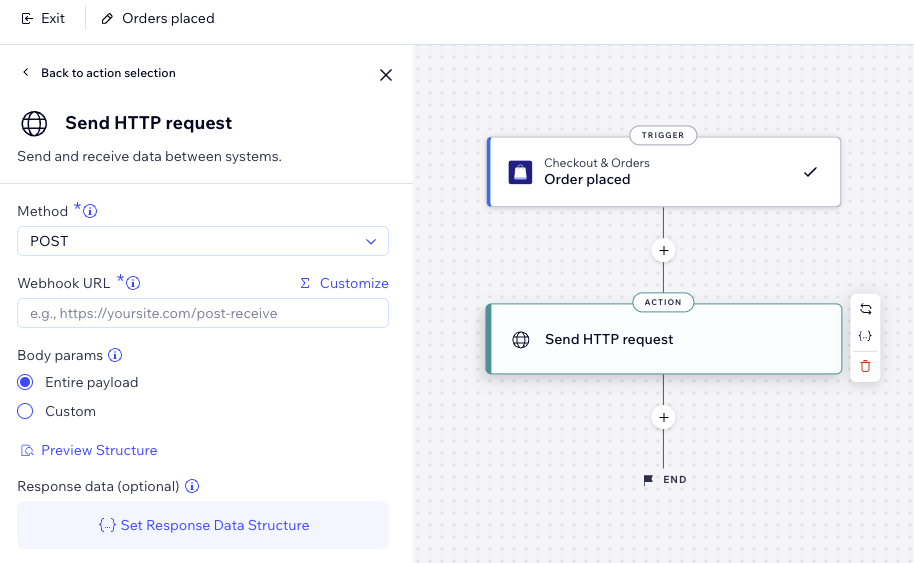Click the END flag icon
Screen dimensions: 914x563
click(648, 480)
